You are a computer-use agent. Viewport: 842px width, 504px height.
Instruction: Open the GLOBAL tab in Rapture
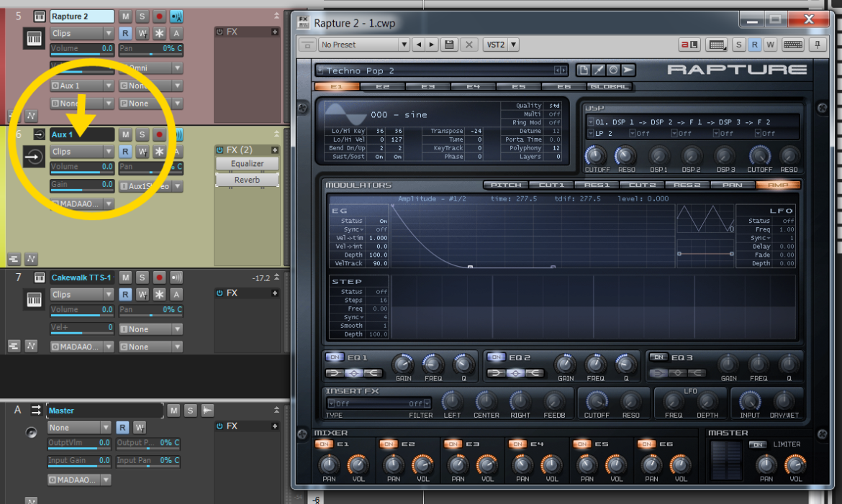tap(608, 86)
